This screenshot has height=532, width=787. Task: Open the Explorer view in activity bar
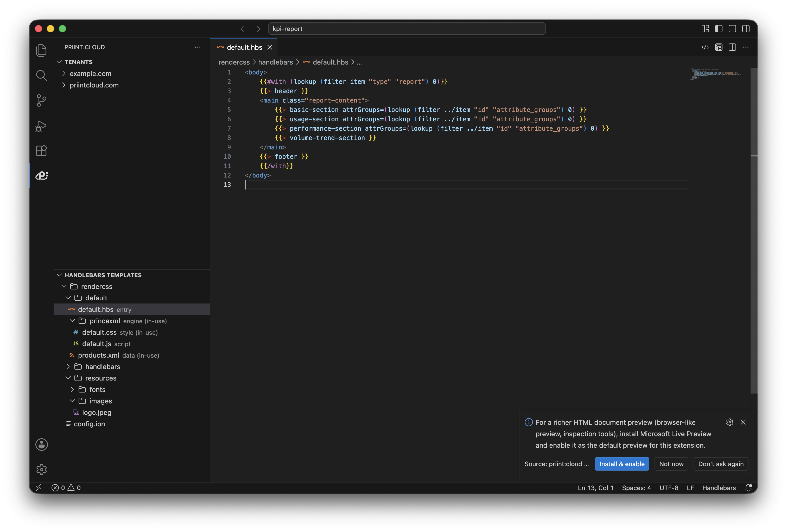pos(41,50)
